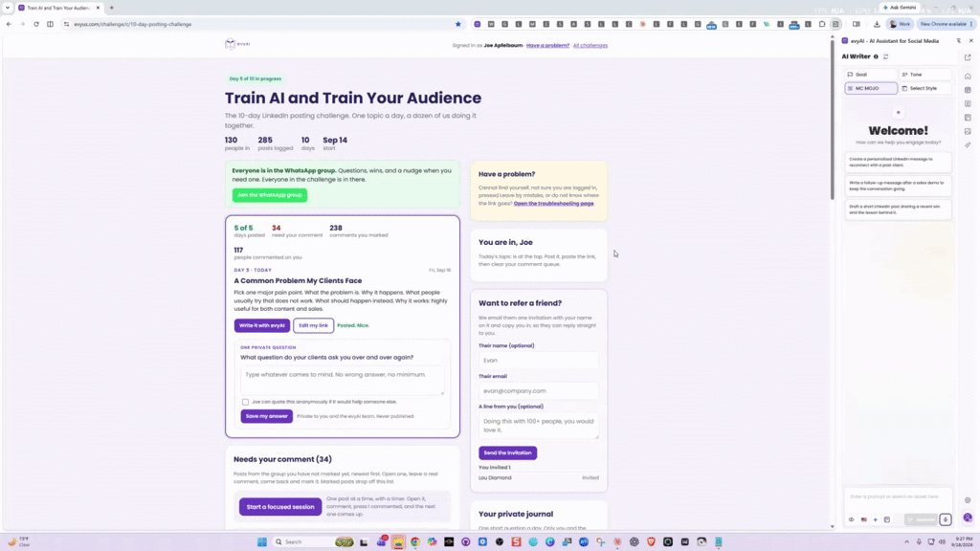Close the current browser tab
Screen dimensions: 980x551
(98, 8)
